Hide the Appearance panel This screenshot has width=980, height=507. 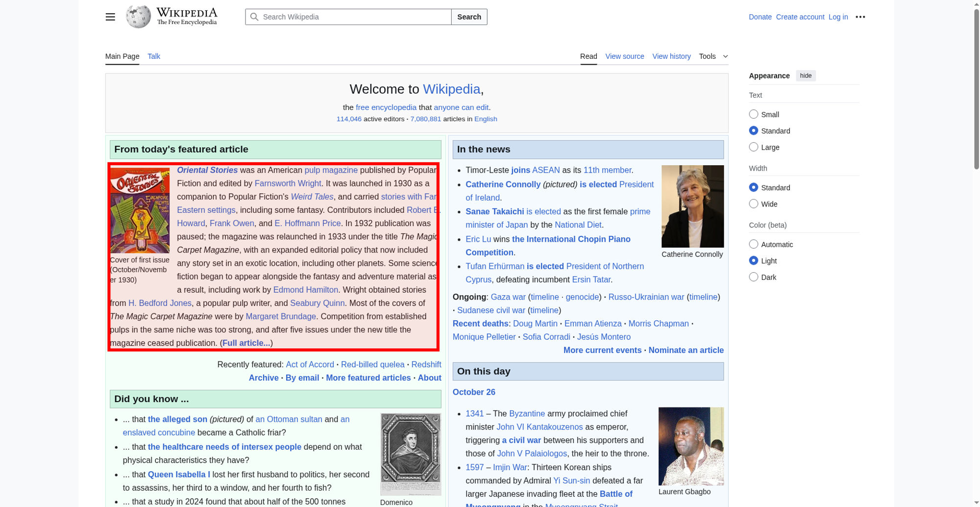(805, 76)
